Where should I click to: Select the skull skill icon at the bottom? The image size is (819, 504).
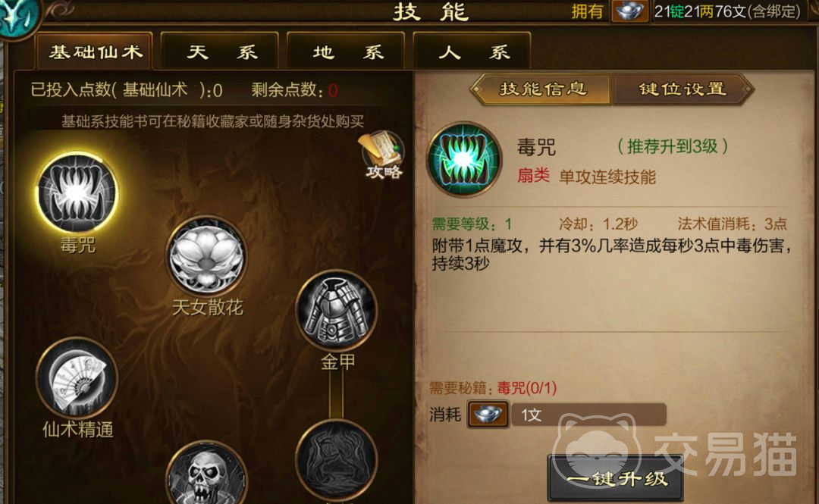click(x=206, y=473)
